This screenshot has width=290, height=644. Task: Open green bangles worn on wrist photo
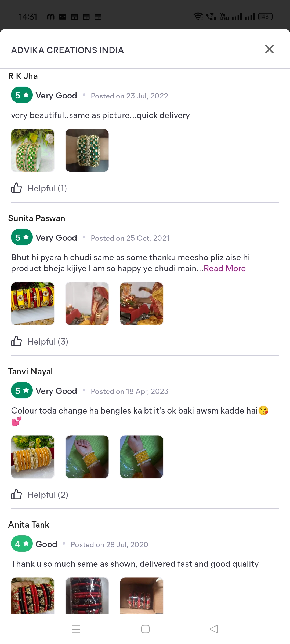click(87, 150)
